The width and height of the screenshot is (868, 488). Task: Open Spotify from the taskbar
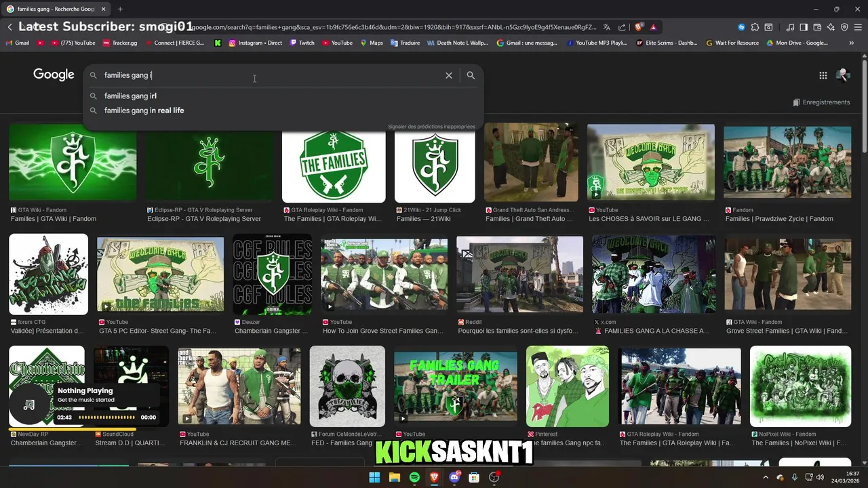pyautogui.click(x=414, y=477)
